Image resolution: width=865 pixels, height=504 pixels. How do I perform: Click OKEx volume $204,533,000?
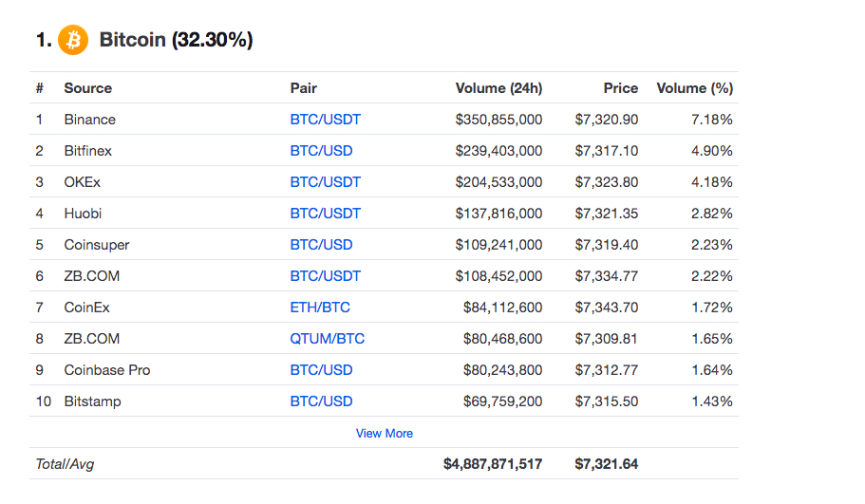click(x=498, y=182)
